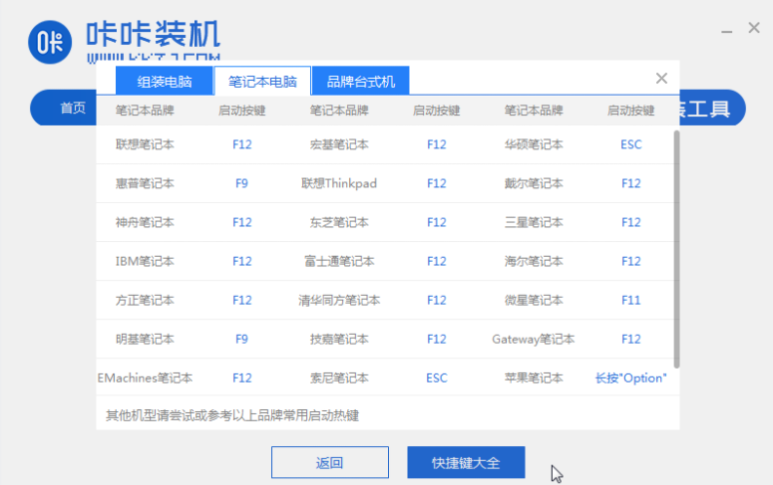The image size is (773, 485).
Task: Select the 联想Thinkpad brand cell
Action: click(339, 183)
